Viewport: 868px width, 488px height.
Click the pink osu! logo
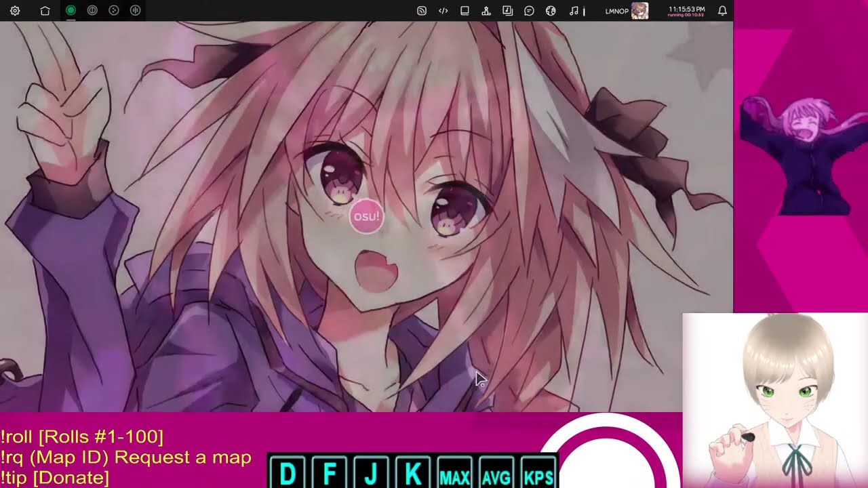tap(366, 217)
